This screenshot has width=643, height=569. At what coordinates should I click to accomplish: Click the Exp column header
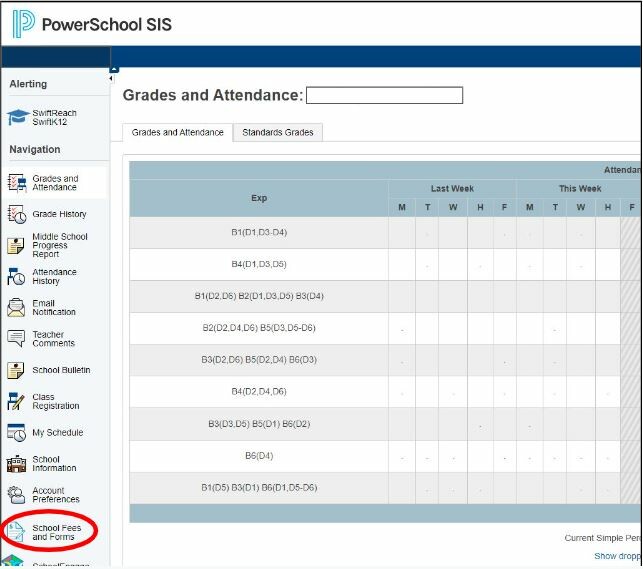point(259,198)
